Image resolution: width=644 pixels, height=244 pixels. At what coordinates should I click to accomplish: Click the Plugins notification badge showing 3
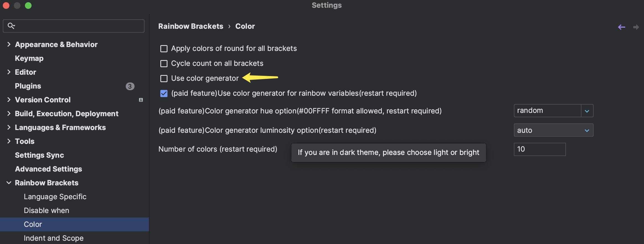tap(130, 86)
